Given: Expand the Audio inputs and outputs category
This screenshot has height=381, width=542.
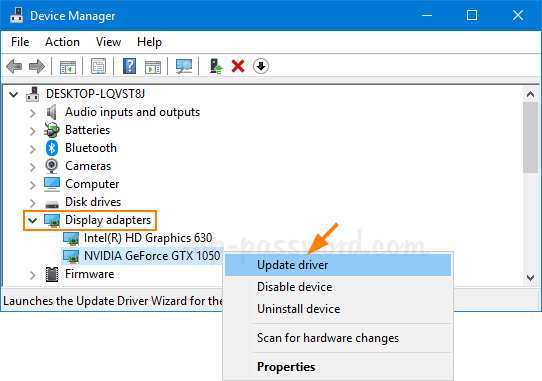Looking at the screenshot, I should click(32, 113).
